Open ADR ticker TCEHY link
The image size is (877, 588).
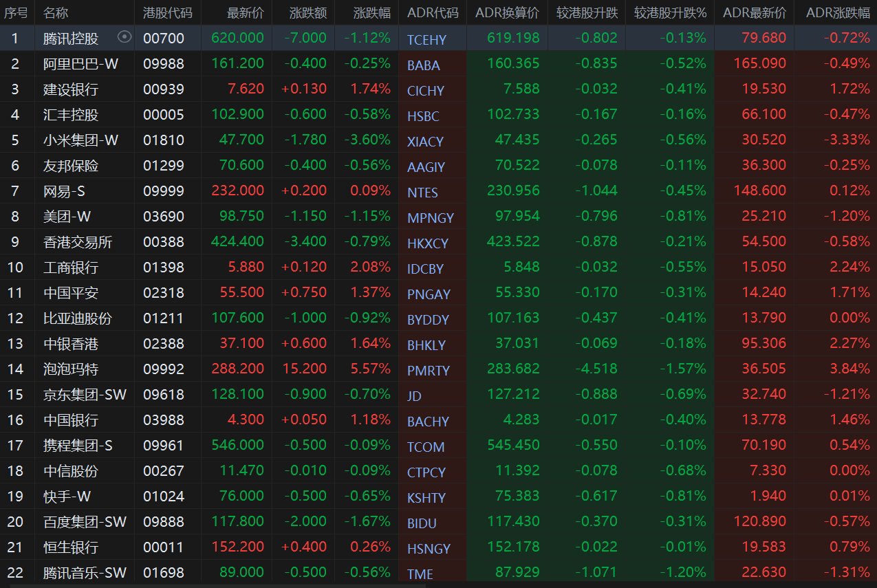[426, 40]
